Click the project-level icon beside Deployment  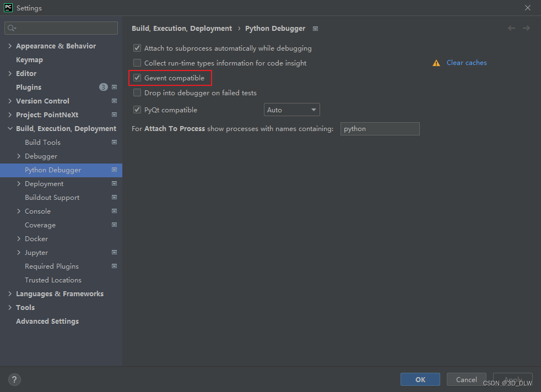114,184
